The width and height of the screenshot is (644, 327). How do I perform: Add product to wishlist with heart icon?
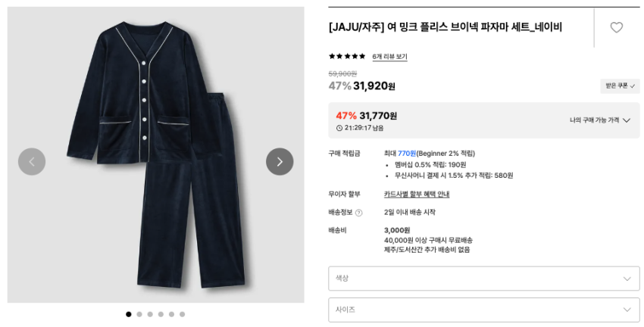click(616, 27)
